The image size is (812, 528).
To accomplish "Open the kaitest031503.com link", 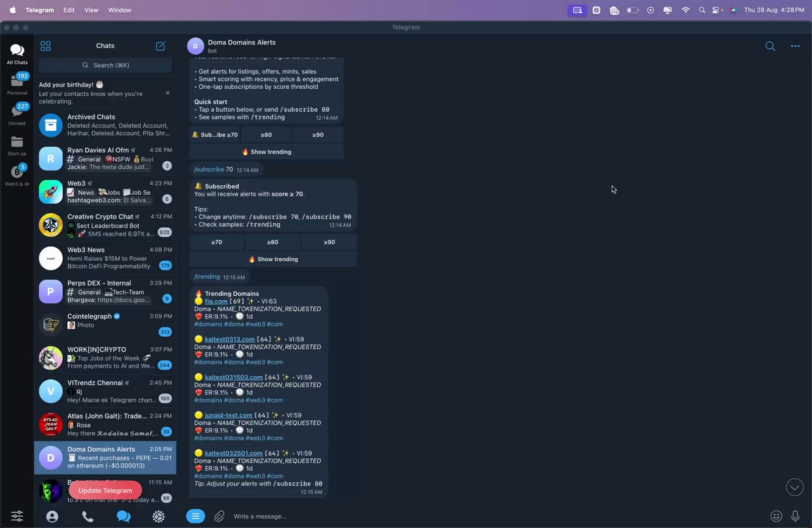I will (233, 377).
